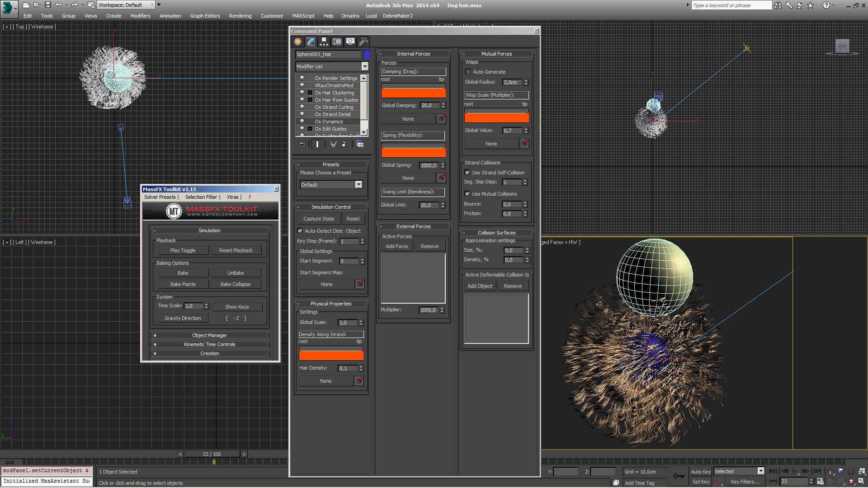This screenshot has width=868, height=488.
Task: Click Bake Collapse in MassFX Toolkit
Action: (x=236, y=284)
